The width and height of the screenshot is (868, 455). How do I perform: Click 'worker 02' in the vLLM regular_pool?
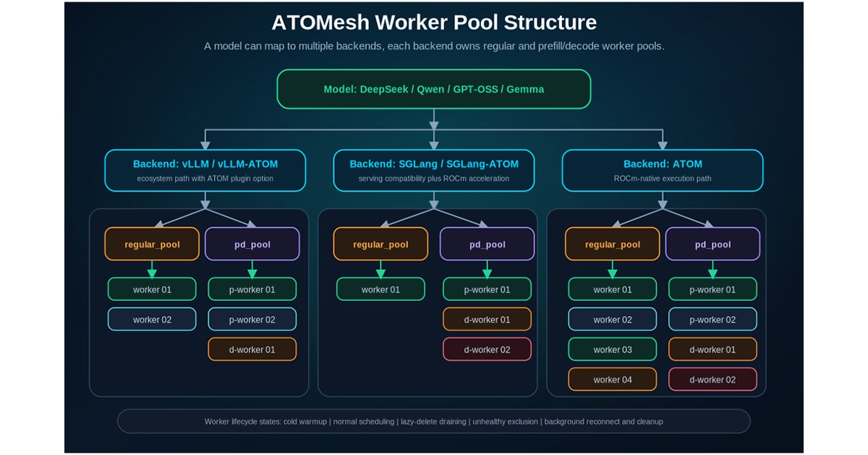[x=152, y=319]
